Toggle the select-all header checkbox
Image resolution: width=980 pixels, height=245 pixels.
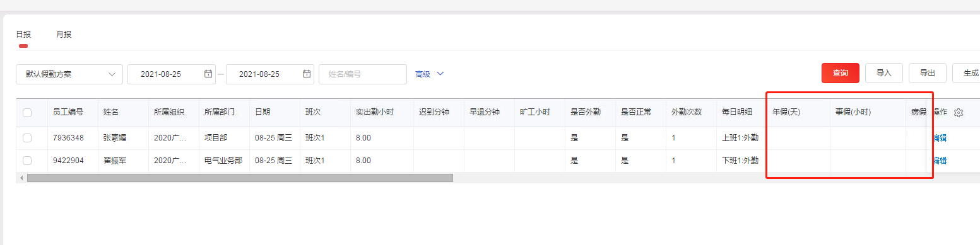point(27,113)
